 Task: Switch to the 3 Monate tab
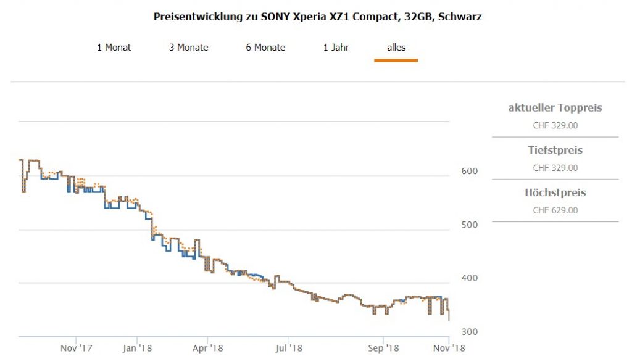coord(188,48)
